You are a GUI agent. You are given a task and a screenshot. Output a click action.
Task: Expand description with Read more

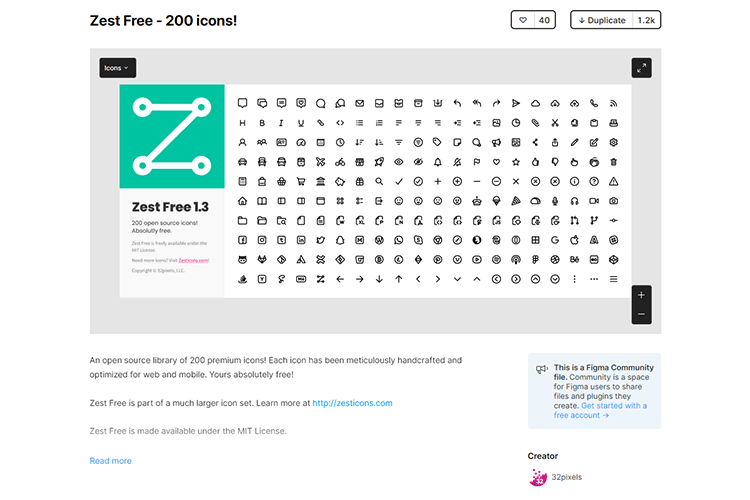coord(110,461)
